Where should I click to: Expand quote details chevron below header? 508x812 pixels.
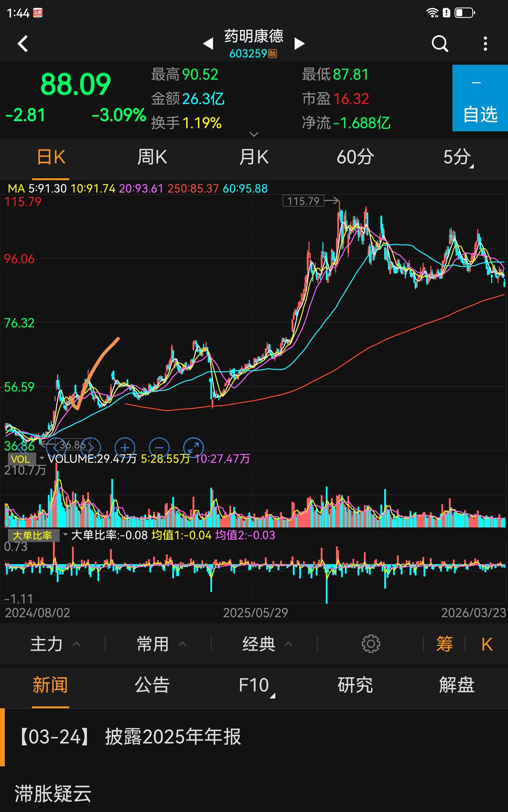pyautogui.click(x=254, y=134)
